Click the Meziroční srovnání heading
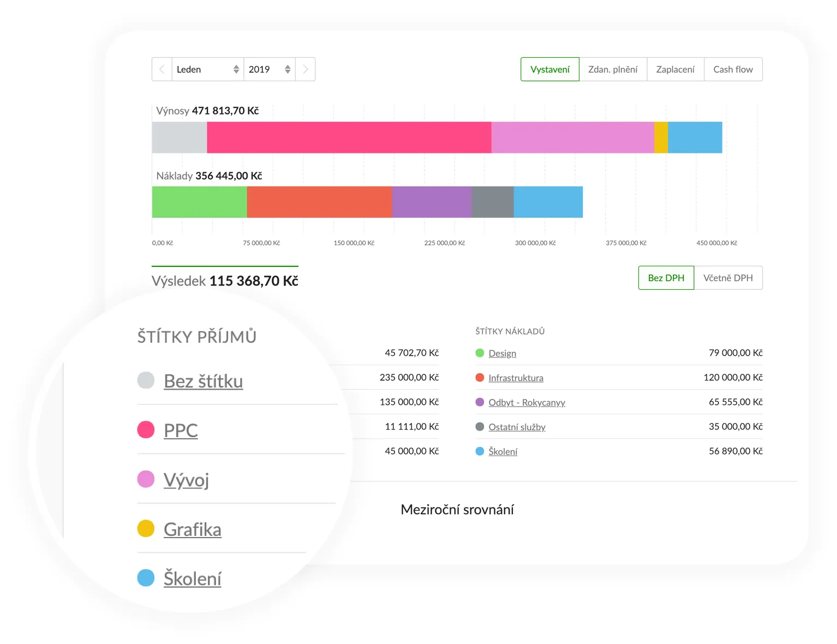Viewport: 837px width, 644px height. [x=457, y=509]
